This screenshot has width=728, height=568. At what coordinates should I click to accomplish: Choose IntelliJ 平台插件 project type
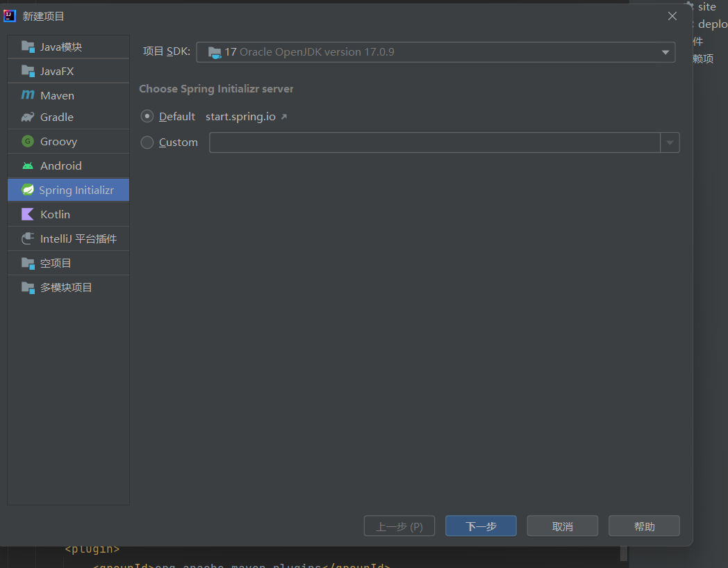tap(68, 238)
